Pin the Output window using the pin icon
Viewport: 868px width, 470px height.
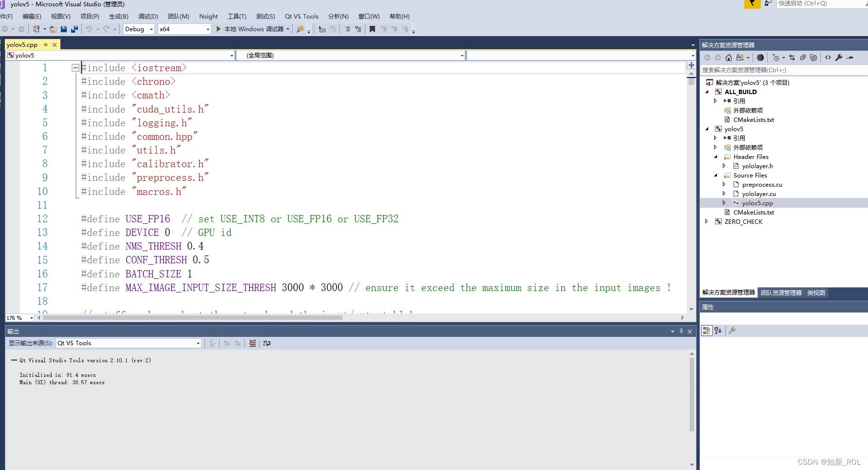(x=681, y=331)
